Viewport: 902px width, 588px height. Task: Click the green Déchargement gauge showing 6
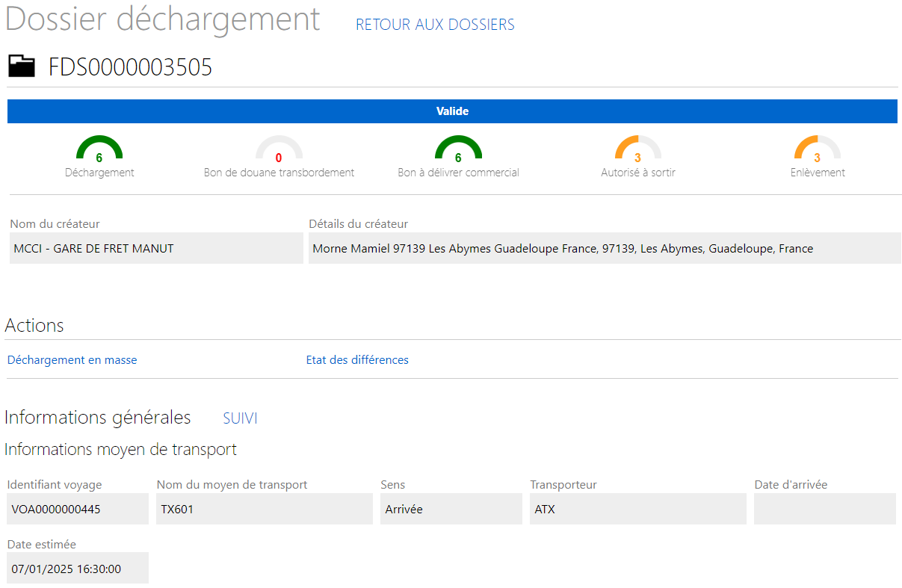[99, 150]
